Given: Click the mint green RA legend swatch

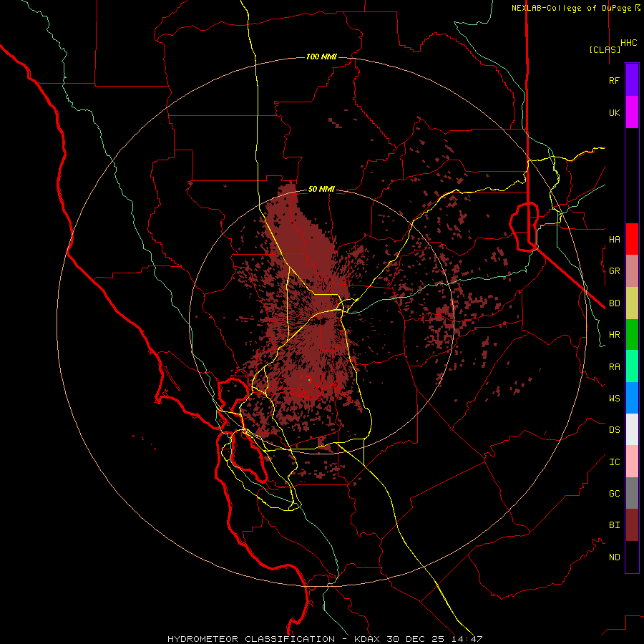Looking at the screenshot, I should pos(632,366).
